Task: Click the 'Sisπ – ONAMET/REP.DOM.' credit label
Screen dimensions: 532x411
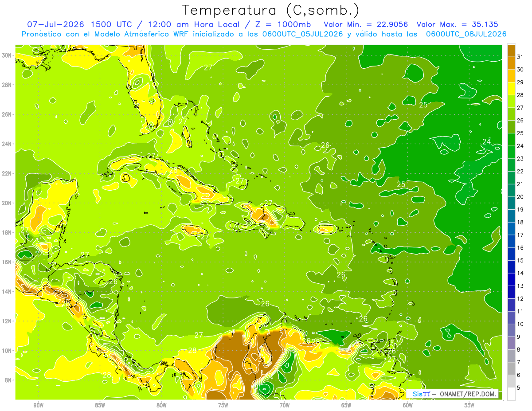Action: point(452,394)
